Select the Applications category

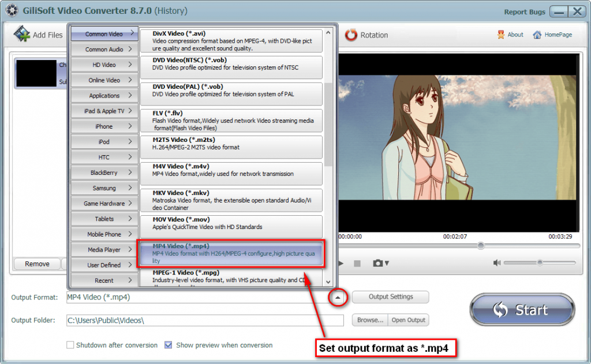pyautogui.click(x=104, y=96)
